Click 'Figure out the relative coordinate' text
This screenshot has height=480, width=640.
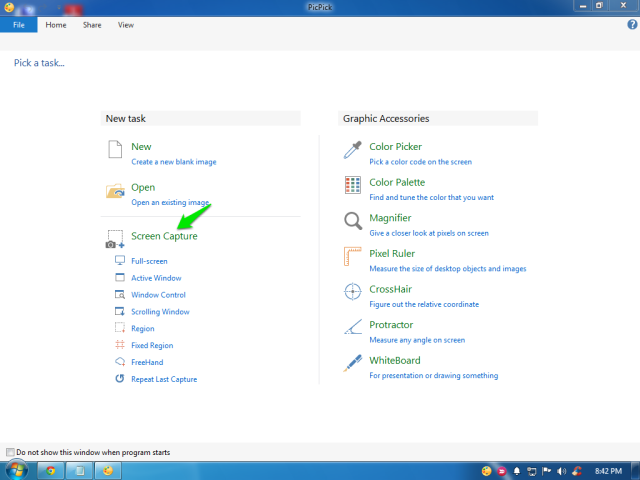(424, 304)
